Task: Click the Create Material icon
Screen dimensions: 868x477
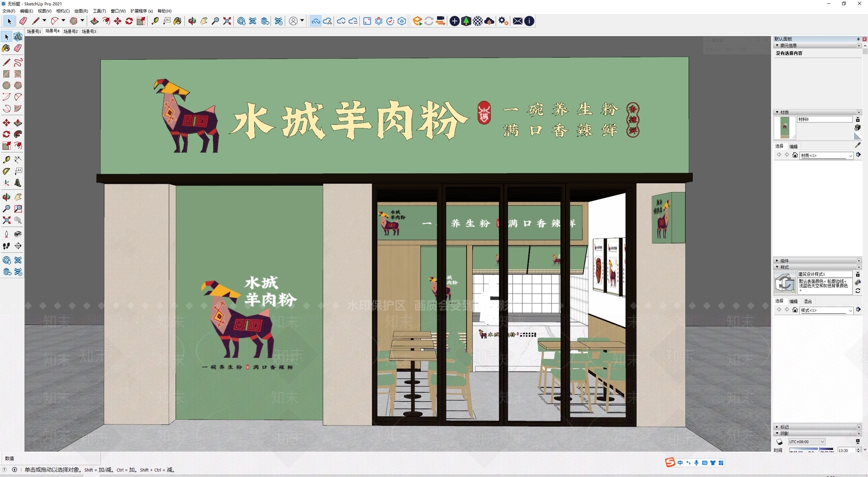Action: pos(858,127)
